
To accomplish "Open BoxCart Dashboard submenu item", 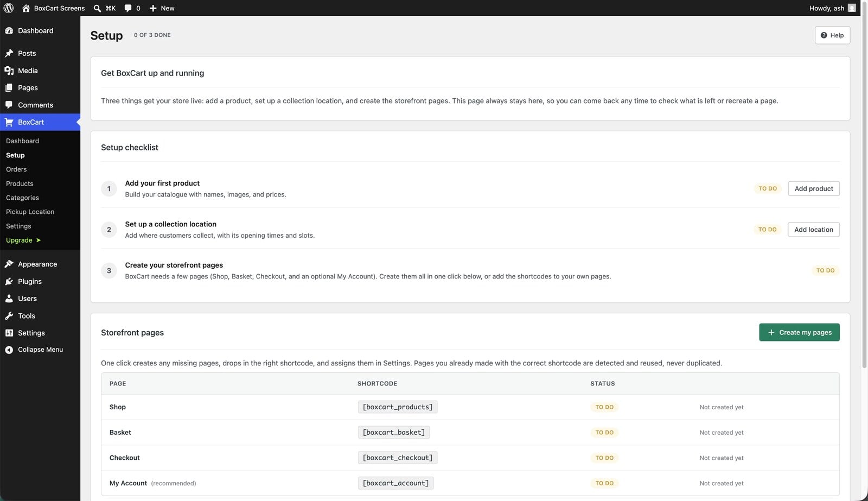I will (x=22, y=141).
